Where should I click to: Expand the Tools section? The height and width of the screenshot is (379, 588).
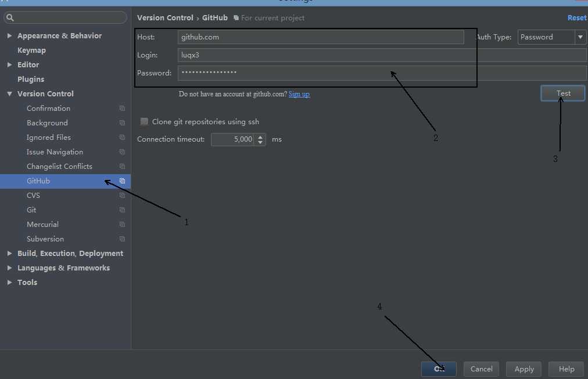9,282
